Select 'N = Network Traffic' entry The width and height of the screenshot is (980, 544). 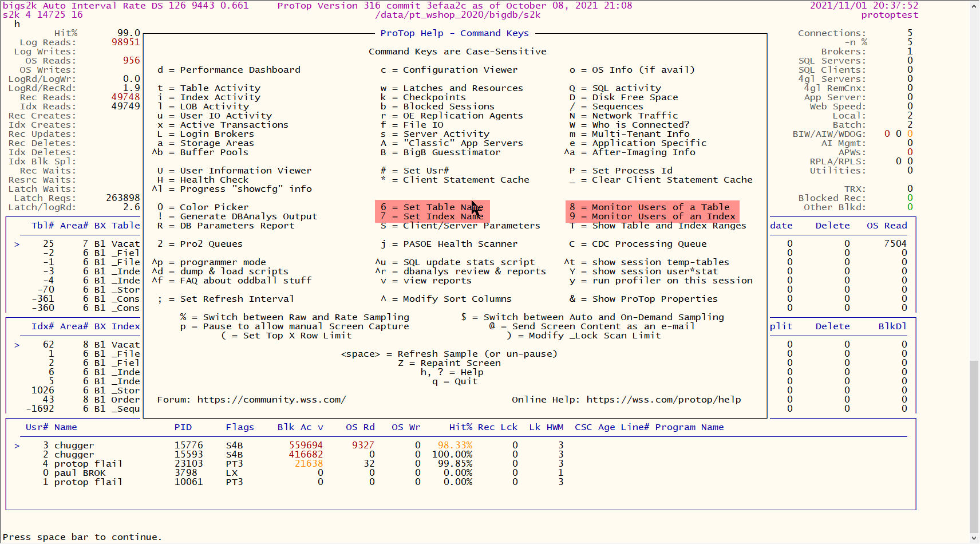coord(624,116)
